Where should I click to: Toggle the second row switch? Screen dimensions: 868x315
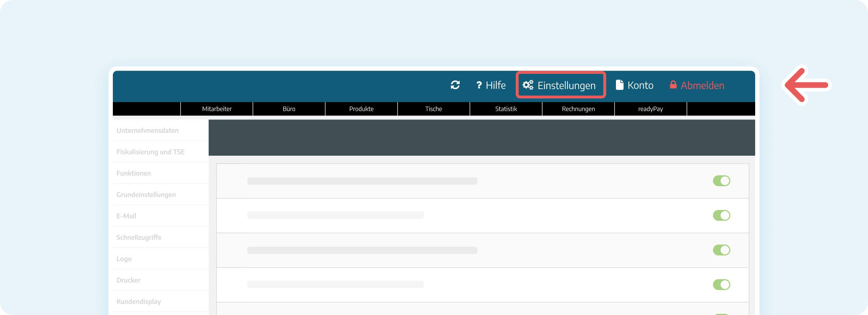(722, 215)
